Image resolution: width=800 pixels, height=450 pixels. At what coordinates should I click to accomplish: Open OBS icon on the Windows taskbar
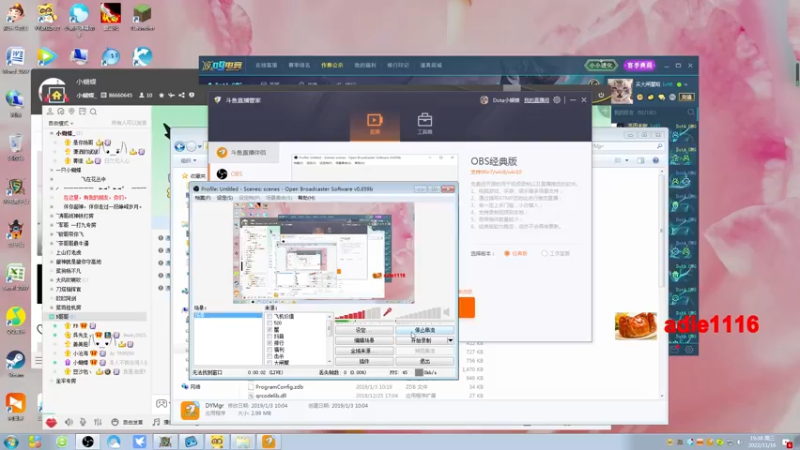[x=88, y=442]
